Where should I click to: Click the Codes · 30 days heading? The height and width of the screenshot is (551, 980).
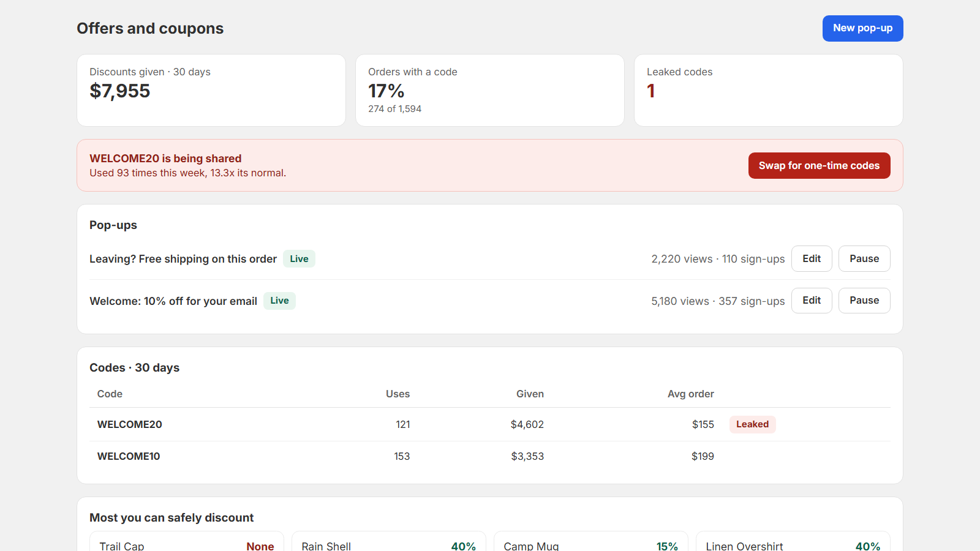(135, 368)
